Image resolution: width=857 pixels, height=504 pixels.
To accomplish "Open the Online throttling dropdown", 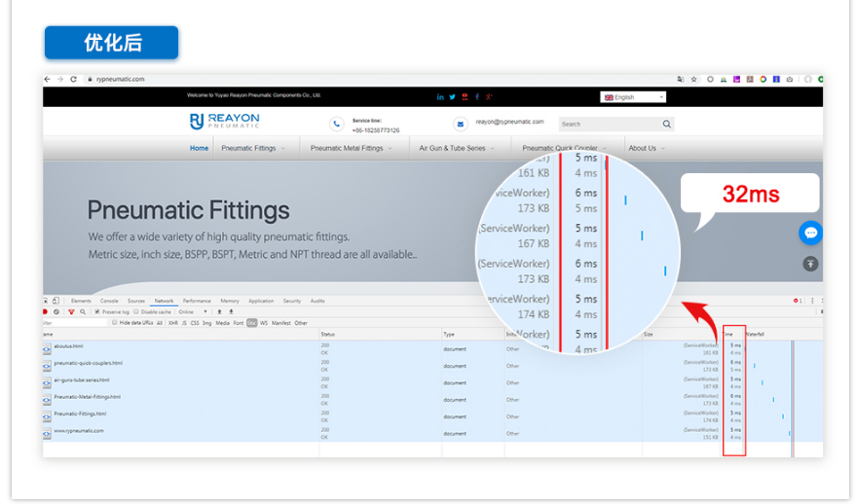I will [x=190, y=311].
